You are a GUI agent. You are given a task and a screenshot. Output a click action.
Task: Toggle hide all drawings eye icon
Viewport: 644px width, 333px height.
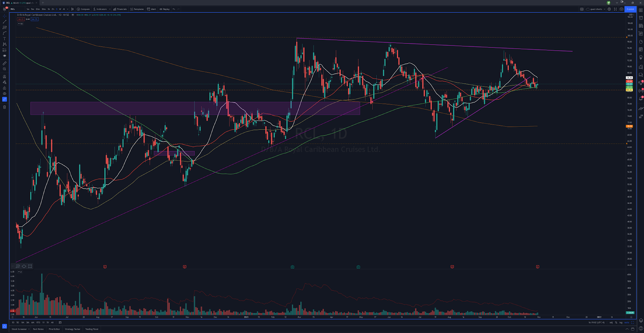click(x=4, y=93)
